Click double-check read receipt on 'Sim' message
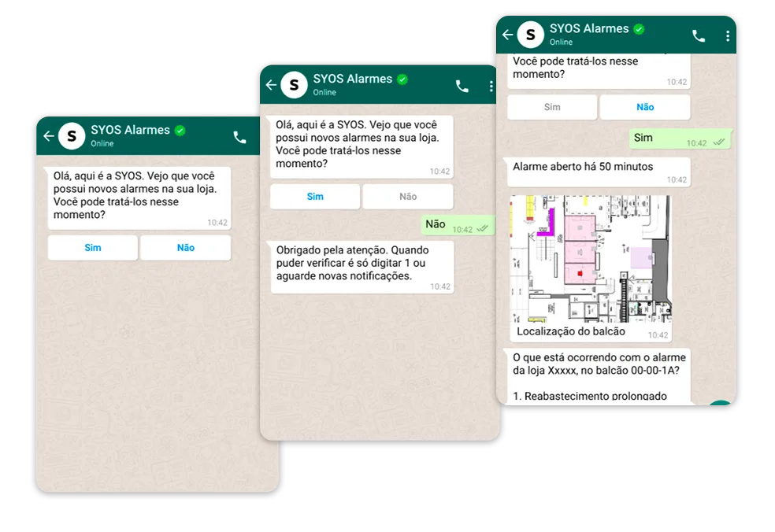Viewport: 775px width, 532px height. pyautogui.click(x=719, y=142)
